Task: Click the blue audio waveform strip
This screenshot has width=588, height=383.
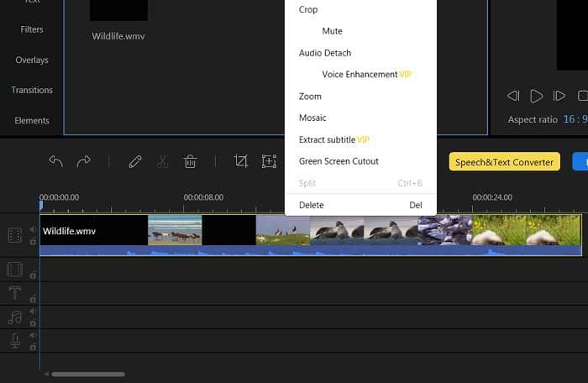Action: click(x=311, y=250)
